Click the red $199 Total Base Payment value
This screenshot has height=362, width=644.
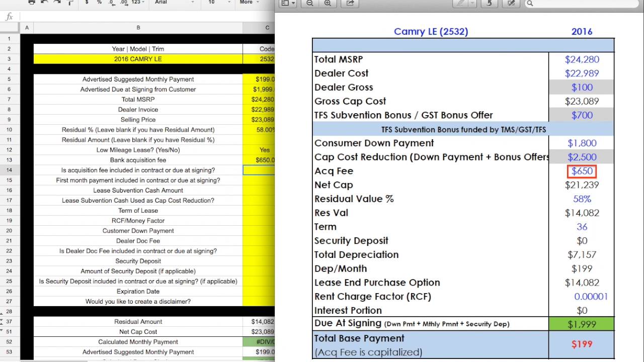tap(582, 344)
